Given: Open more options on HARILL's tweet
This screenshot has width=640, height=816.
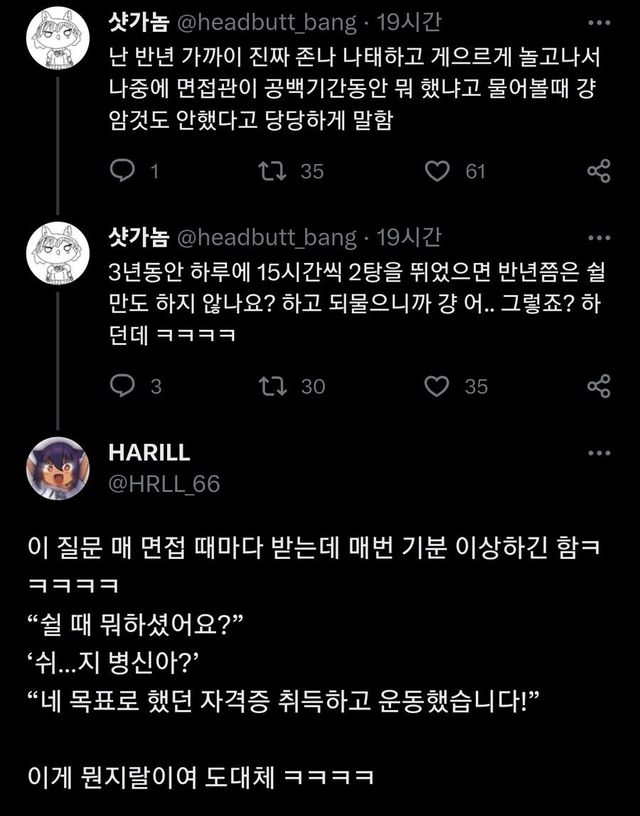Looking at the screenshot, I should coord(598,453).
